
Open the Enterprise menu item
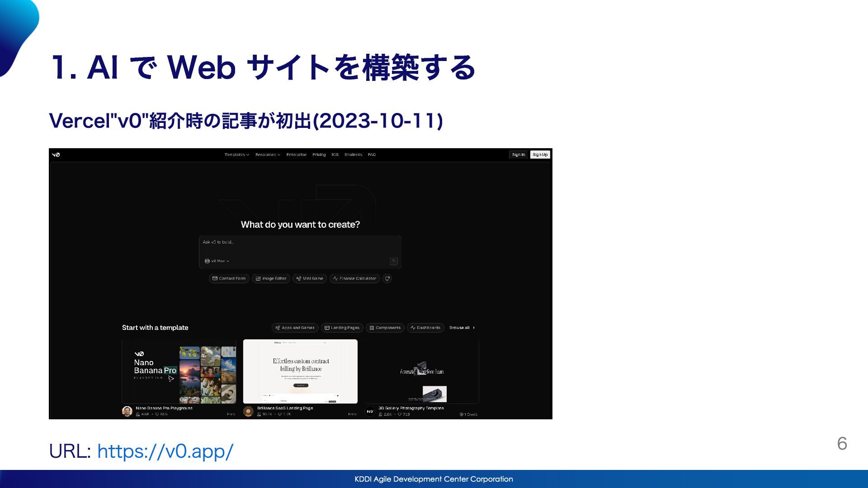296,155
